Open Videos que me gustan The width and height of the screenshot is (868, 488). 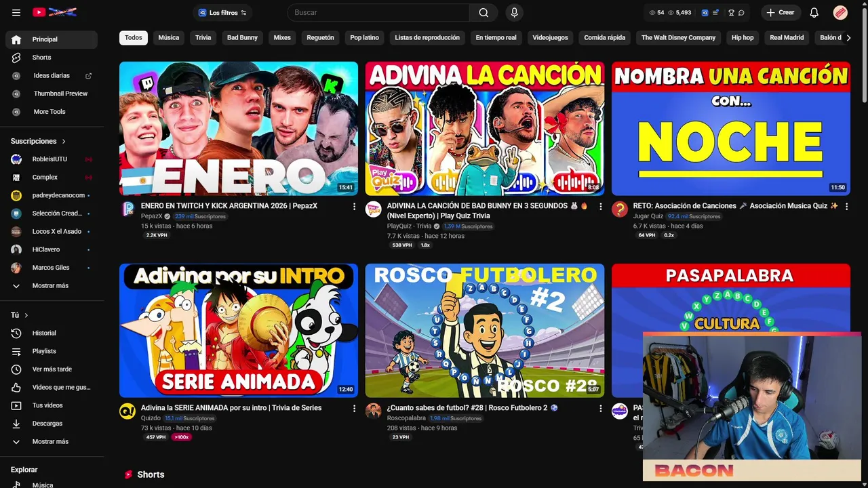pyautogui.click(x=52, y=388)
